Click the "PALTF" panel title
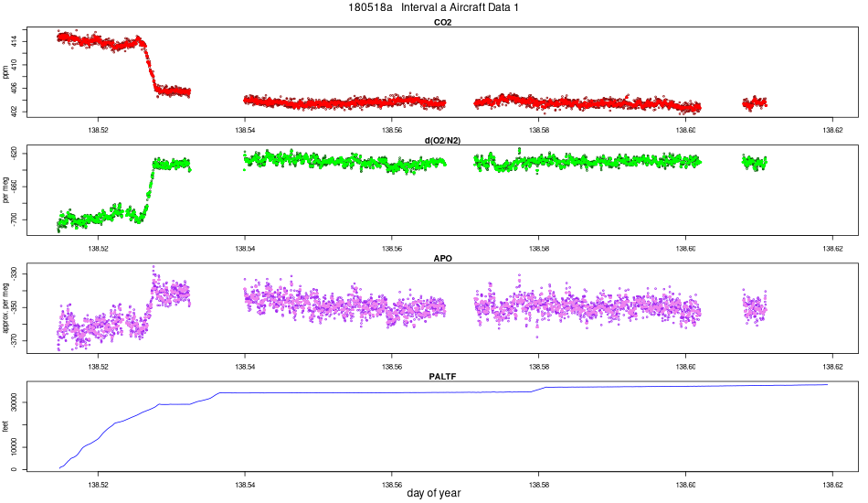The height and width of the screenshot is (503, 868). [x=442, y=377]
